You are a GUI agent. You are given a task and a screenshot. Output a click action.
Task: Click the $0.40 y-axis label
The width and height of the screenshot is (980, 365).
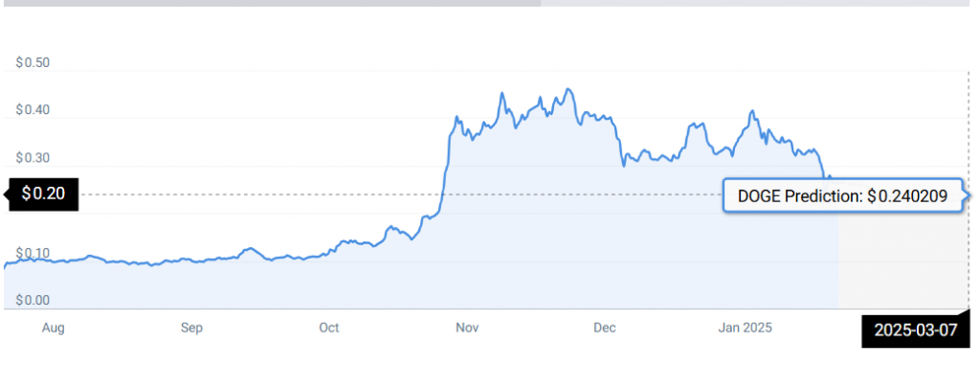coord(33,110)
